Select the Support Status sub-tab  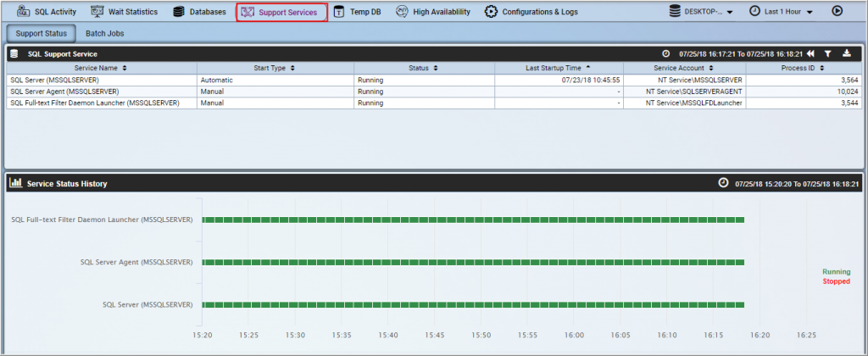pos(42,33)
